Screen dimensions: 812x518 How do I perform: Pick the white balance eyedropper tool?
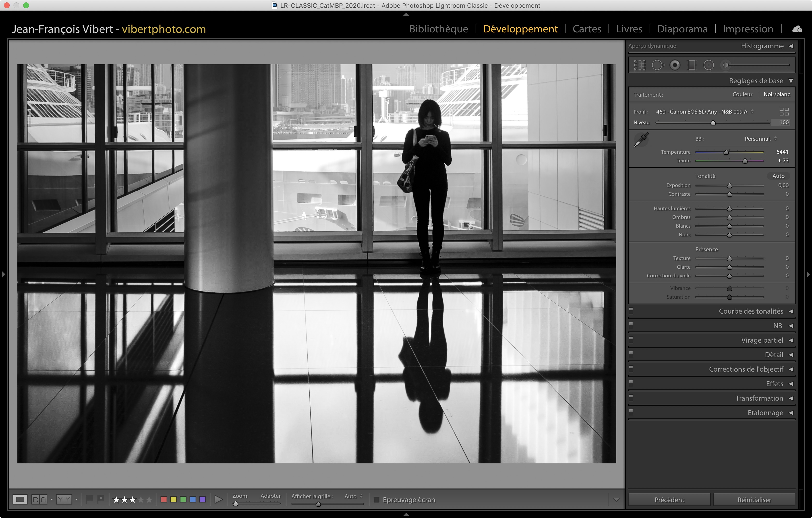point(641,140)
